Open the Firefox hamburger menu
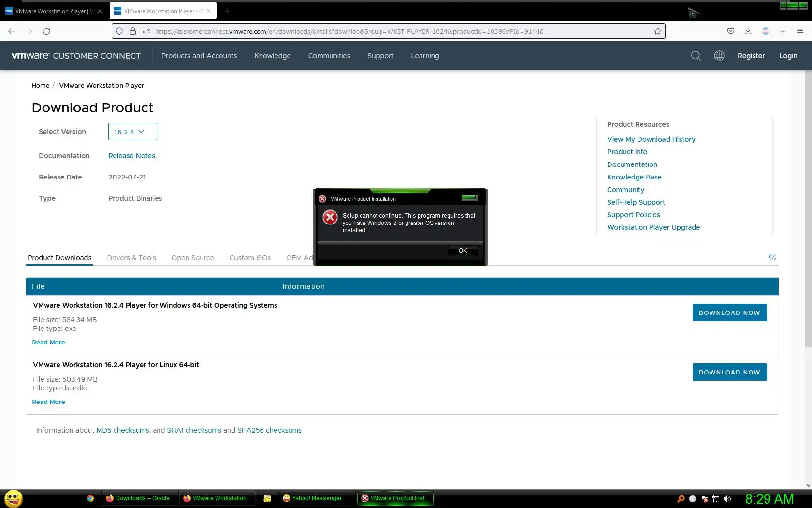 point(800,31)
